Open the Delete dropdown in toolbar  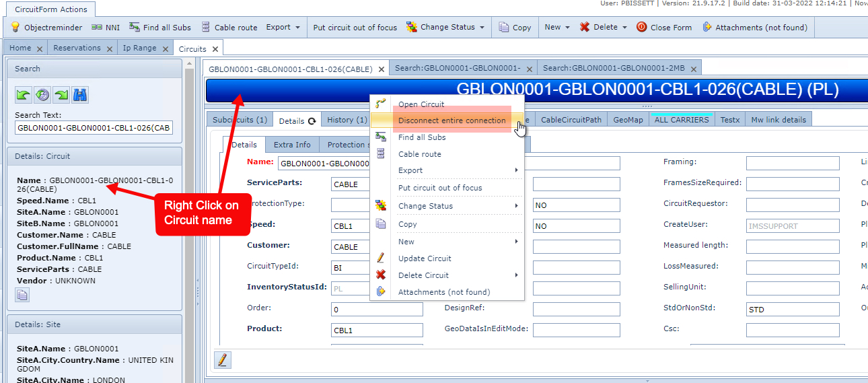(x=604, y=28)
